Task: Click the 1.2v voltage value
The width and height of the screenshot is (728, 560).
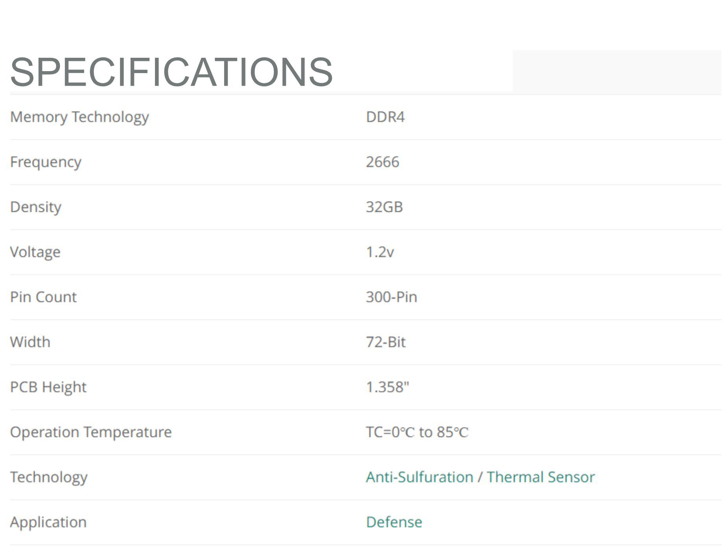Action: pos(380,252)
